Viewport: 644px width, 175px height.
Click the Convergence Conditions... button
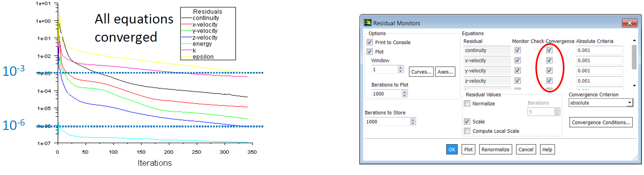click(x=601, y=122)
